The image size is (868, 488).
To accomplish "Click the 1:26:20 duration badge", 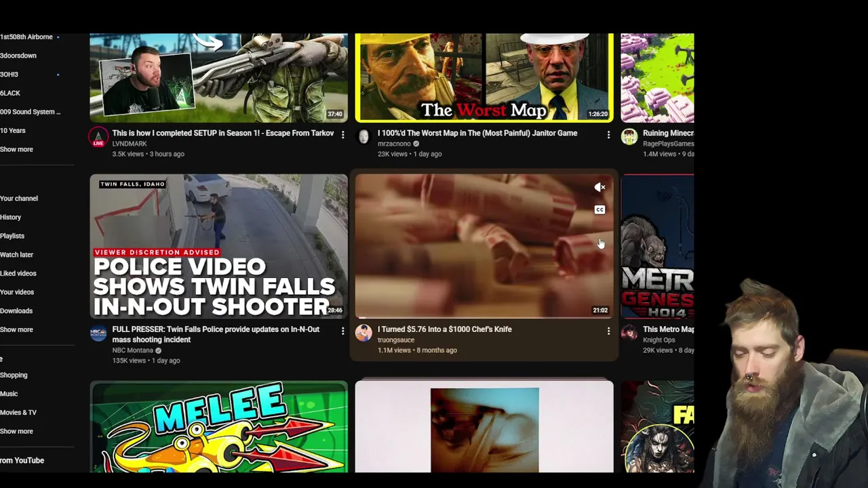I will coord(598,114).
